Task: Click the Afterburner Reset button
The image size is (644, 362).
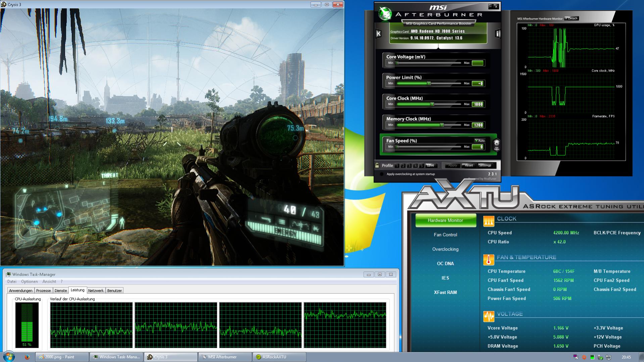Action: pos(469,165)
